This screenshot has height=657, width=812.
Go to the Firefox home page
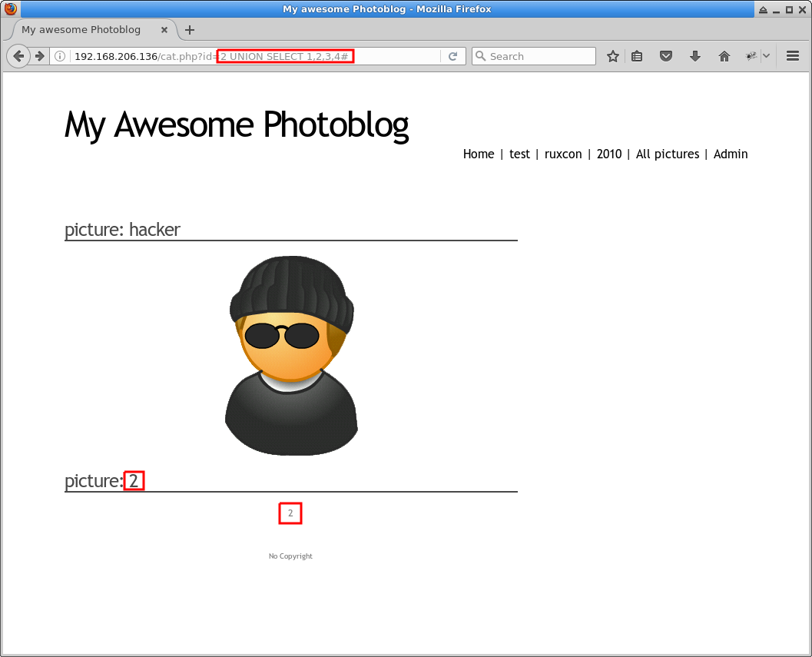pos(724,56)
